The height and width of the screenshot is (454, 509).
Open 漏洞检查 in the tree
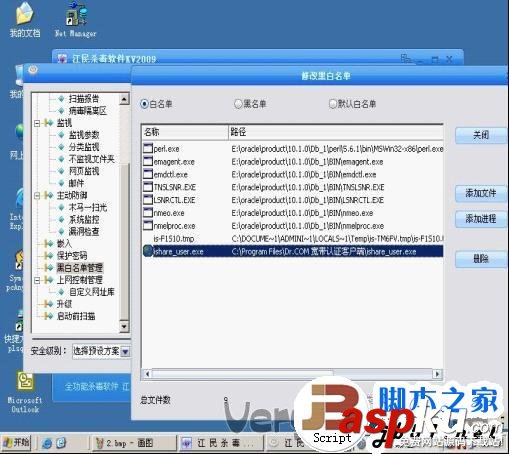[84, 231]
